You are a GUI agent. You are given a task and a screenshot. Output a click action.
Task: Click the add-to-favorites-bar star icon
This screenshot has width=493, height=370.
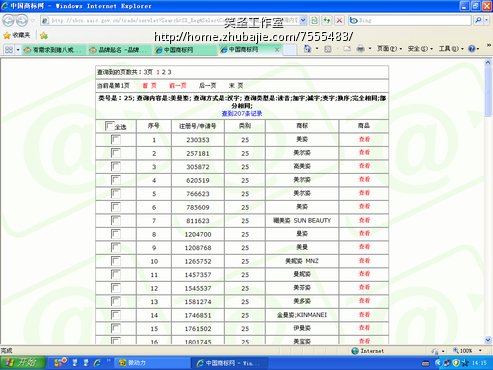(x=44, y=35)
